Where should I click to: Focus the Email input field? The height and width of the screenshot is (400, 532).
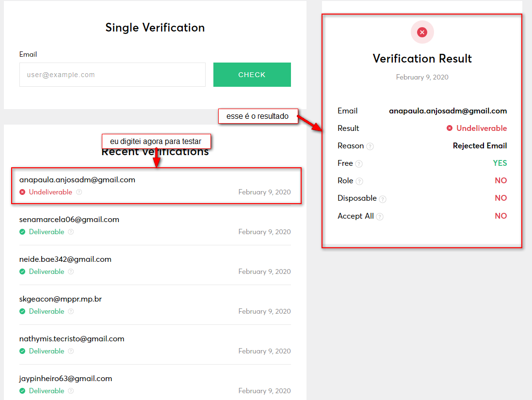click(x=113, y=75)
